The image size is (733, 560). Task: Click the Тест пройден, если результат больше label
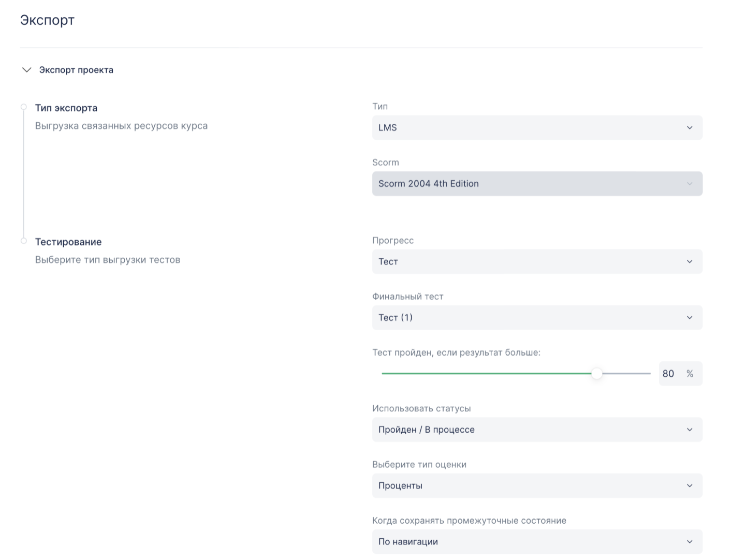pyautogui.click(x=456, y=352)
